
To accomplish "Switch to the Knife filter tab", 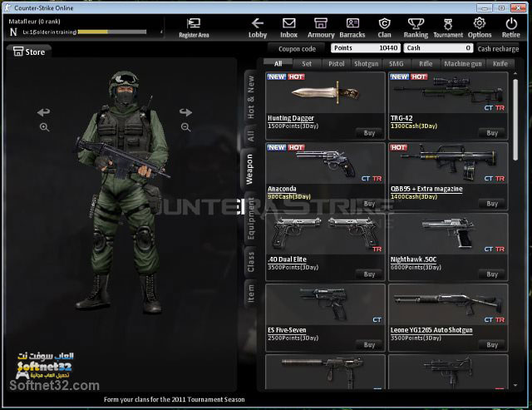I will pos(500,64).
